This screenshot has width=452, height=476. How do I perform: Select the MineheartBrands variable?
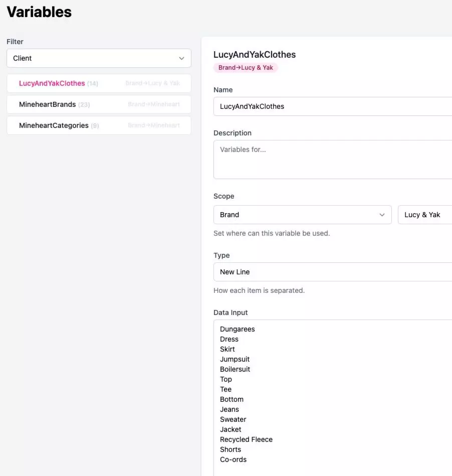(99, 104)
